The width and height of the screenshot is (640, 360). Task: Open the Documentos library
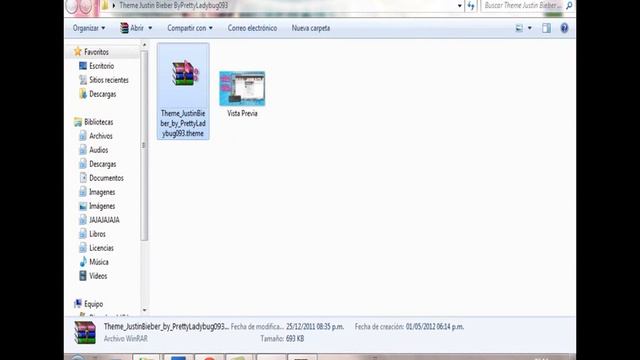tap(106, 178)
